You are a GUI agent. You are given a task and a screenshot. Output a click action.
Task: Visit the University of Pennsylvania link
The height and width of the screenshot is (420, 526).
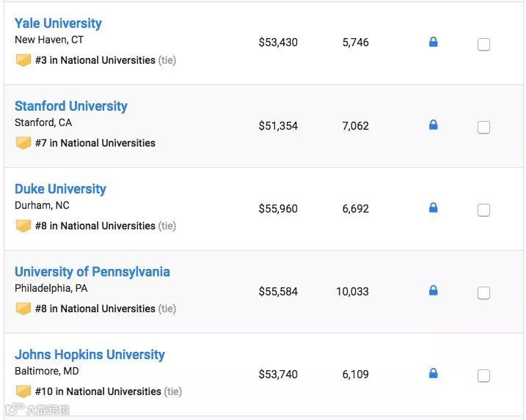pos(92,272)
